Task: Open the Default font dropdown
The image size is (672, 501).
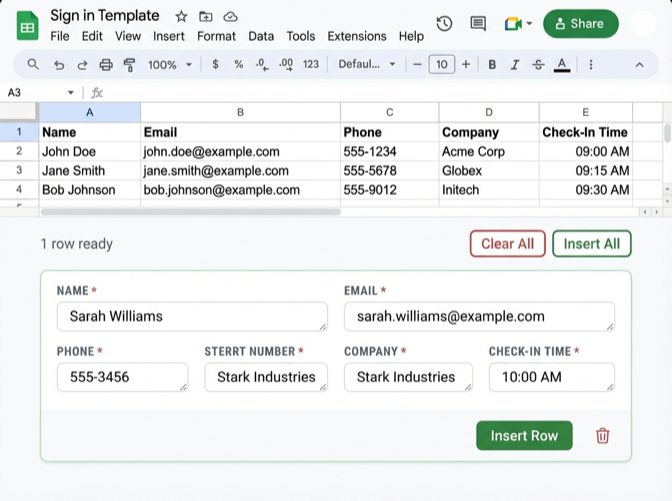Action: (367, 65)
